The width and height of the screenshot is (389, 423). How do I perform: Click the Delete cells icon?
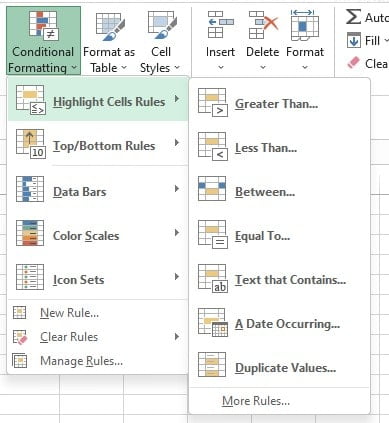click(x=263, y=25)
